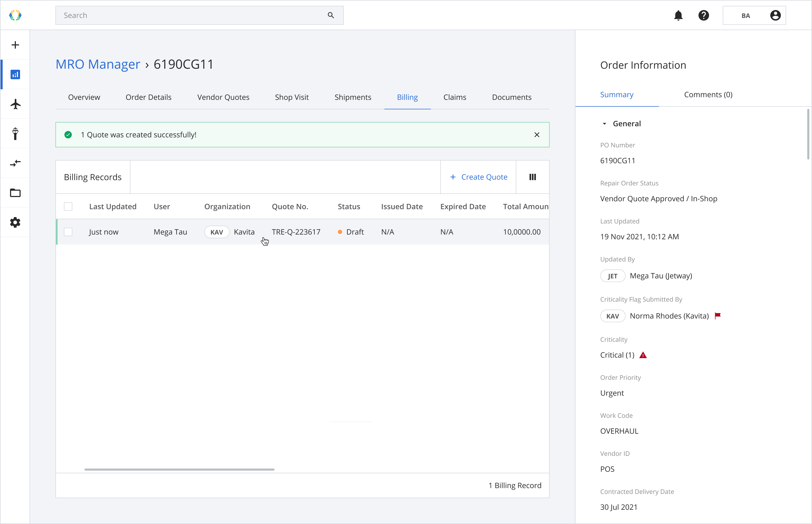The image size is (812, 524).
Task: Open the Shop Visit tab
Action: pyautogui.click(x=292, y=97)
